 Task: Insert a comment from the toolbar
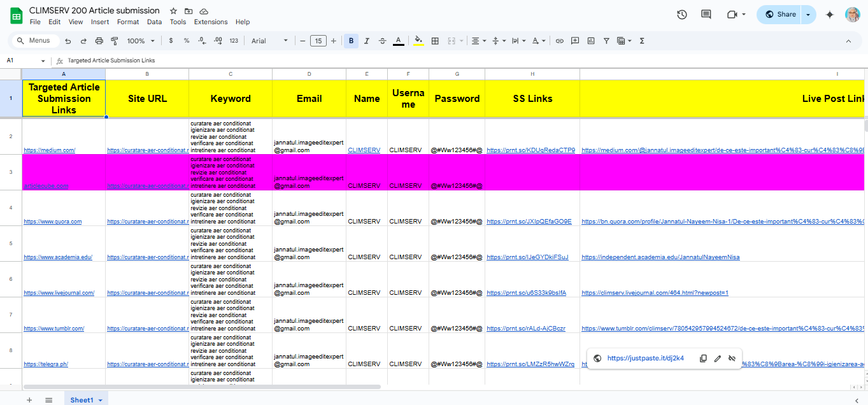[574, 40]
